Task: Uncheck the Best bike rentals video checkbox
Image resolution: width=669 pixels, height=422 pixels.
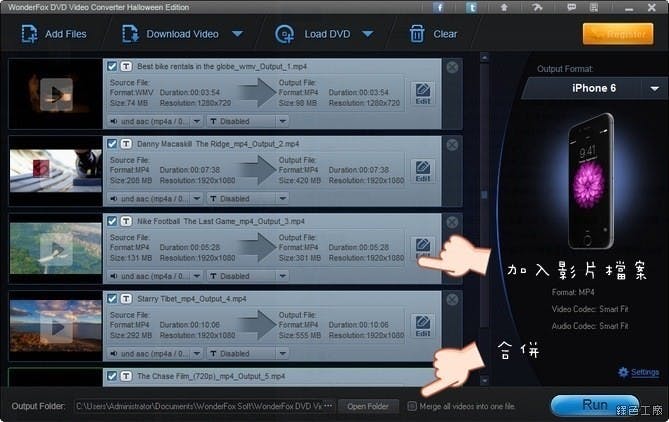Action: click(112, 67)
